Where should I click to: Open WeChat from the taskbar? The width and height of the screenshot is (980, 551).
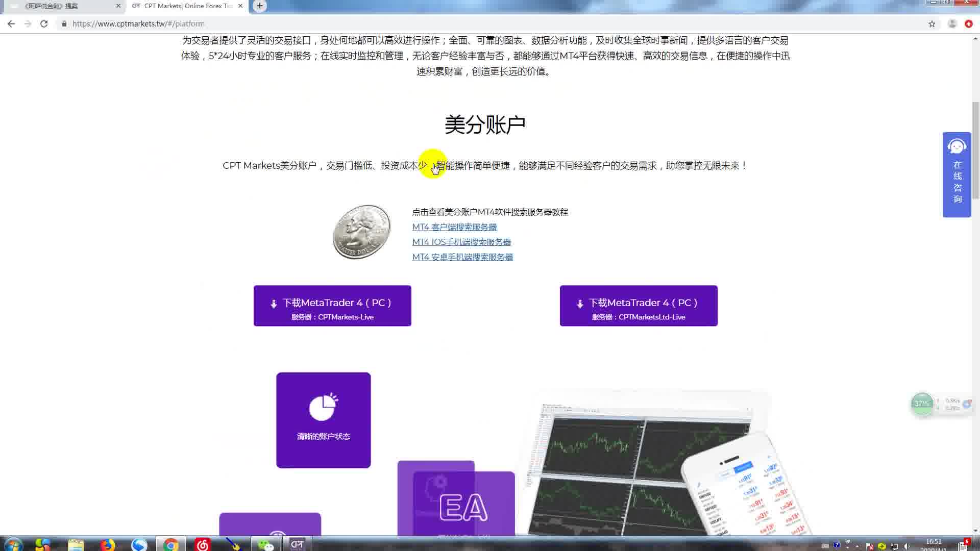pos(265,544)
